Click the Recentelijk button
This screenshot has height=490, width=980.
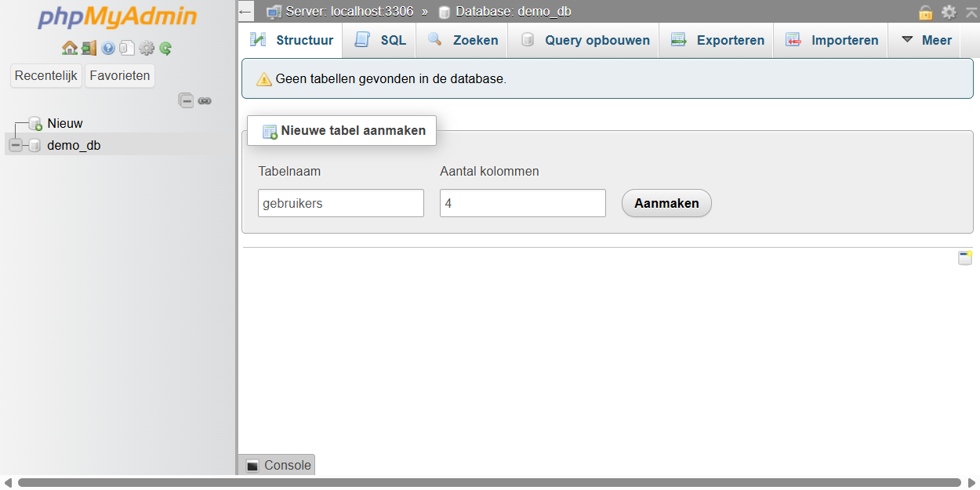pyautogui.click(x=46, y=76)
